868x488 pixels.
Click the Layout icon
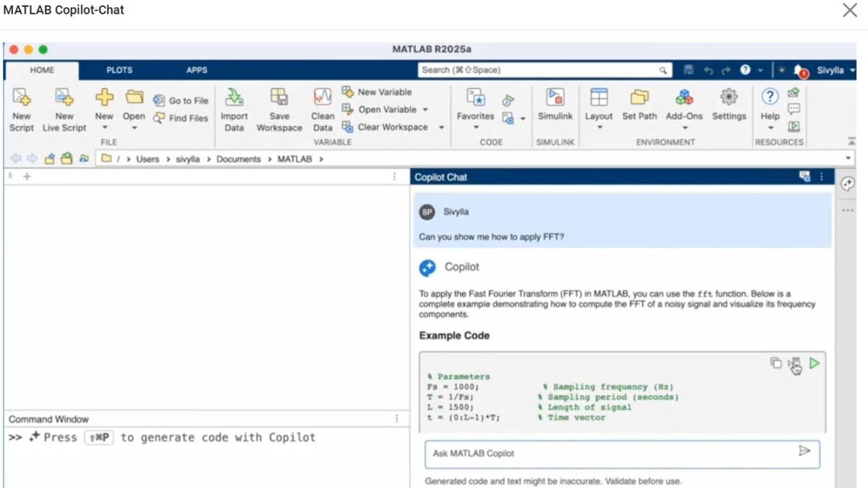tap(599, 98)
